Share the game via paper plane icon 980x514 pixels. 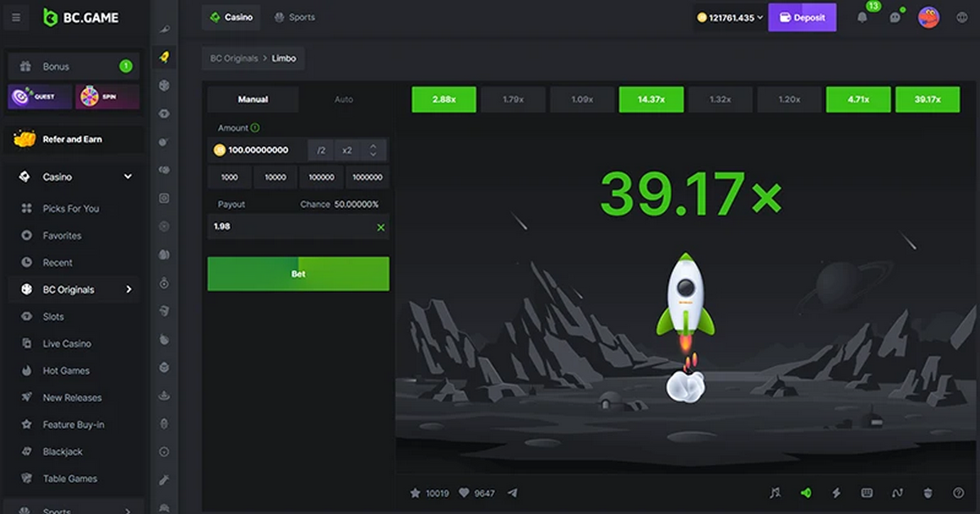[x=513, y=493]
